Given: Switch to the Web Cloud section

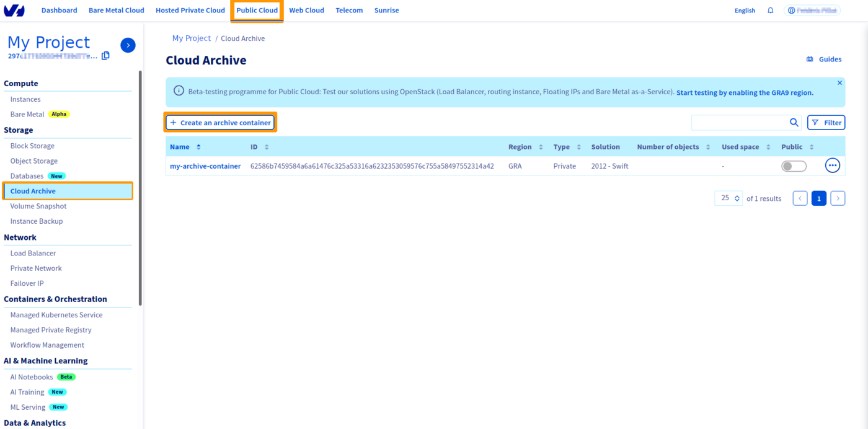Looking at the screenshot, I should (306, 10).
